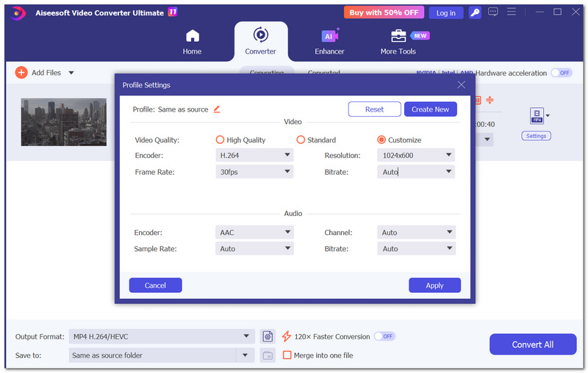The width and height of the screenshot is (588, 373).
Task: Click the Log in button
Action: 445,12
